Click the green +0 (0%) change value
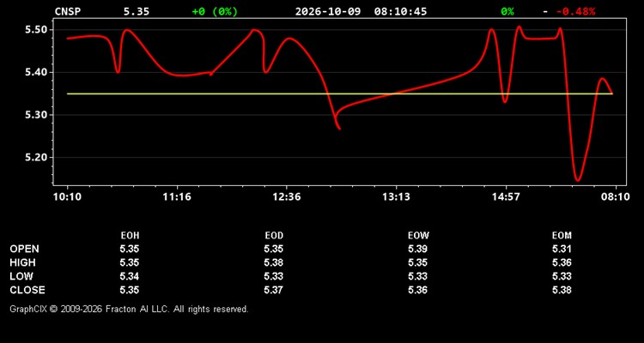 [215, 11]
